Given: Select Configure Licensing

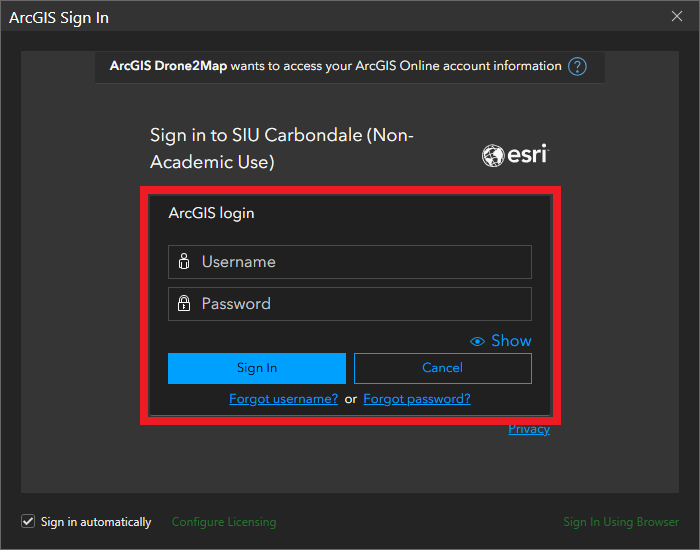Looking at the screenshot, I should point(224,522).
